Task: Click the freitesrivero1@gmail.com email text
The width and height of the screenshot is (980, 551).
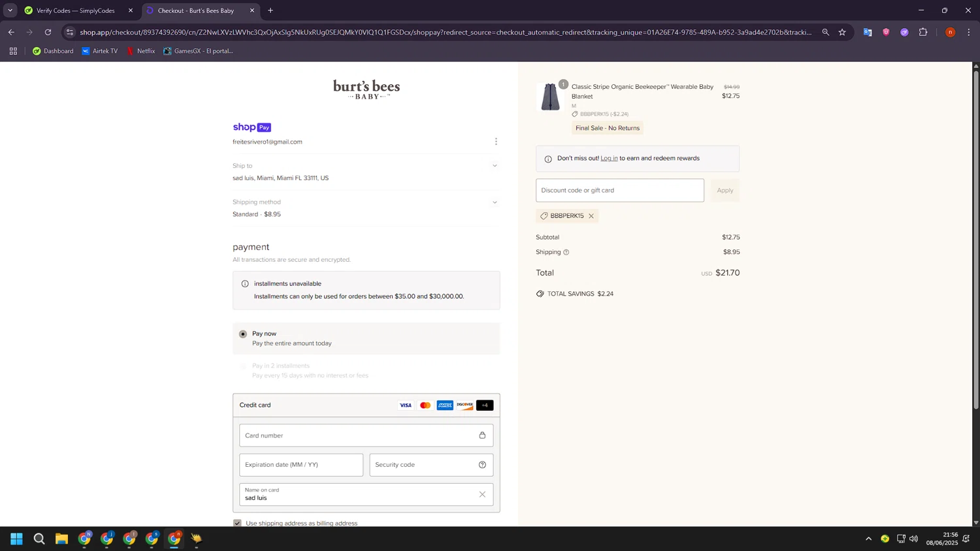Action: (267, 142)
